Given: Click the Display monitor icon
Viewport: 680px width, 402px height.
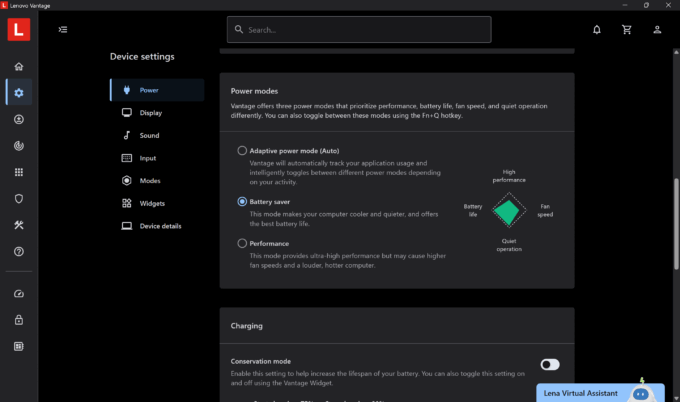Looking at the screenshot, I should [127, 113].
